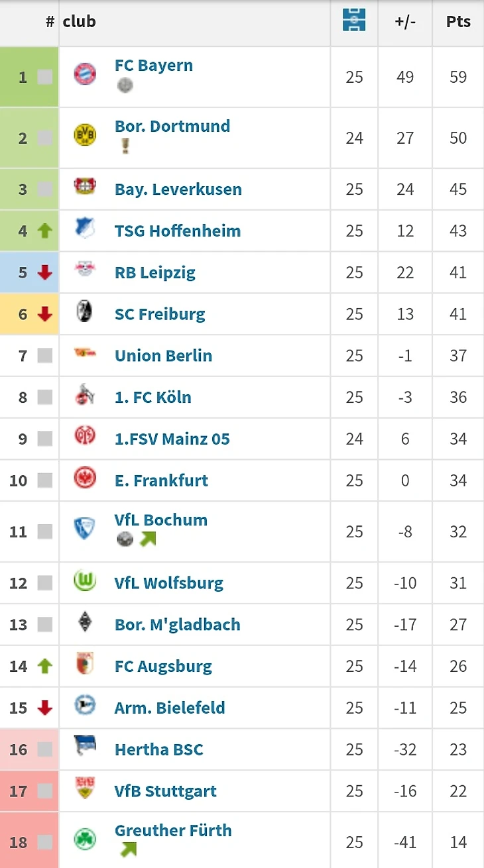The image size is (484, 868).
Task: Sort table by Pts column header
Action: pos(458,21)
